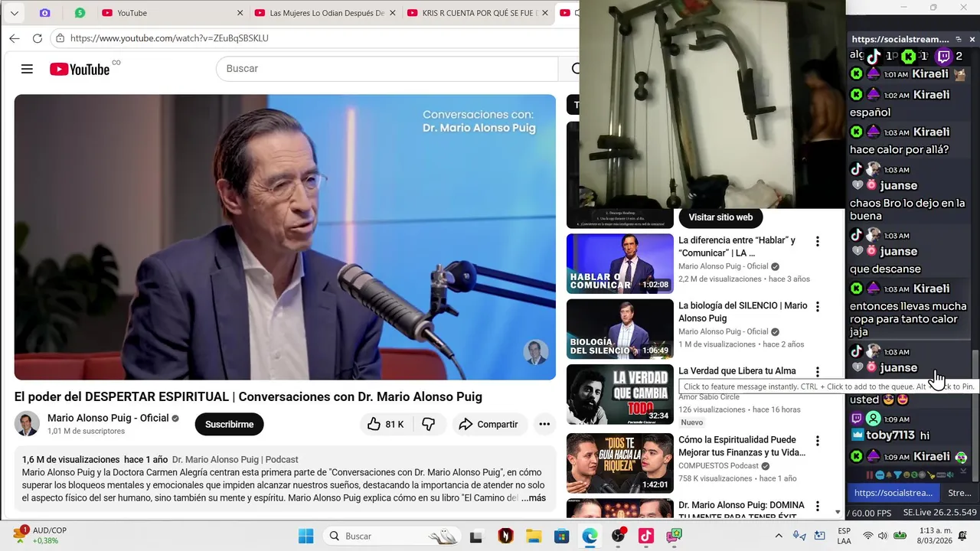This screenshot has width=980, height=551.
Task: Click the Kiraeli message 'español'
Action: (870, 112)
